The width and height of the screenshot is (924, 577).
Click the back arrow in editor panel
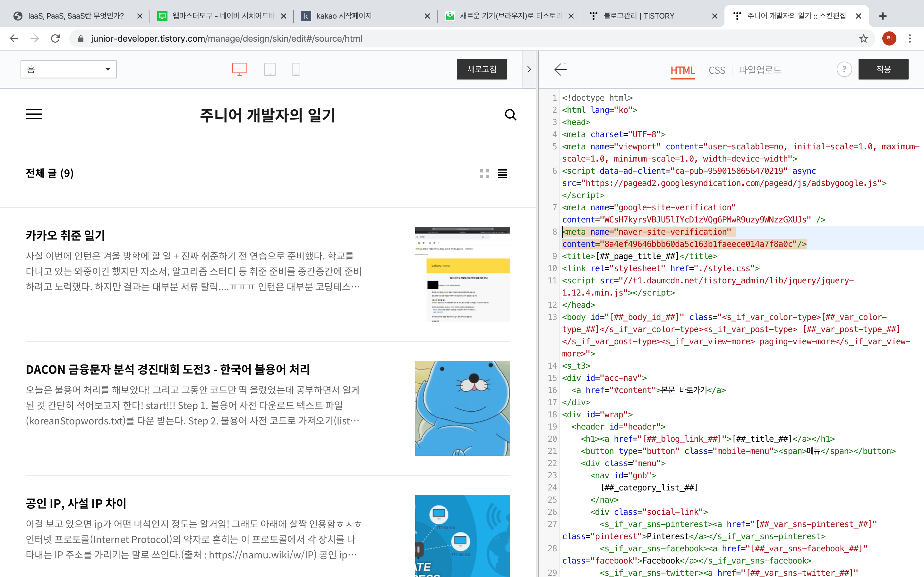tap(560, 70)
